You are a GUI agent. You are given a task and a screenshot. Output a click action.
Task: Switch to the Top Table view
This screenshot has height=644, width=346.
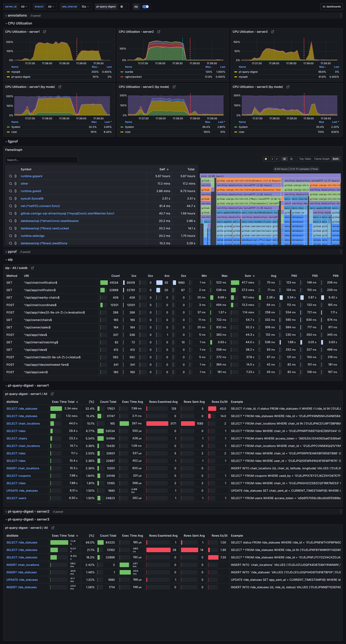(x=305, y=159)
